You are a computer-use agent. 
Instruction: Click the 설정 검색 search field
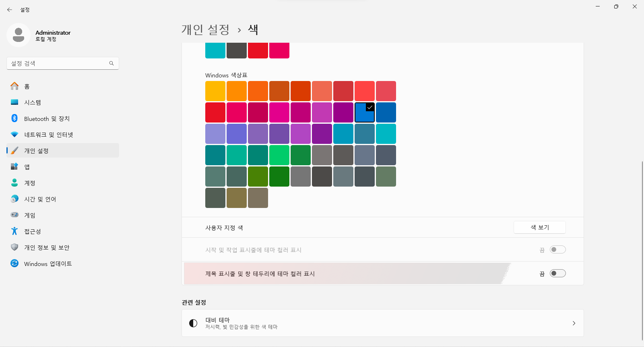pos(63,63)
